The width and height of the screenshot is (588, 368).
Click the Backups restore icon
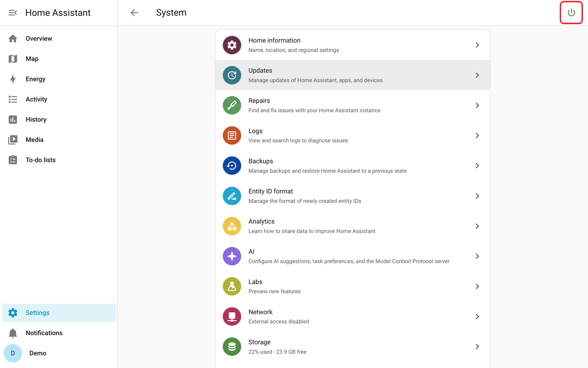(x=232, y=166)
